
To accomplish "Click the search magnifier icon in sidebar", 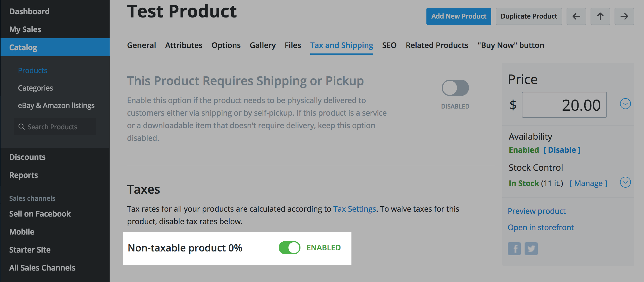I will [21, 127].
